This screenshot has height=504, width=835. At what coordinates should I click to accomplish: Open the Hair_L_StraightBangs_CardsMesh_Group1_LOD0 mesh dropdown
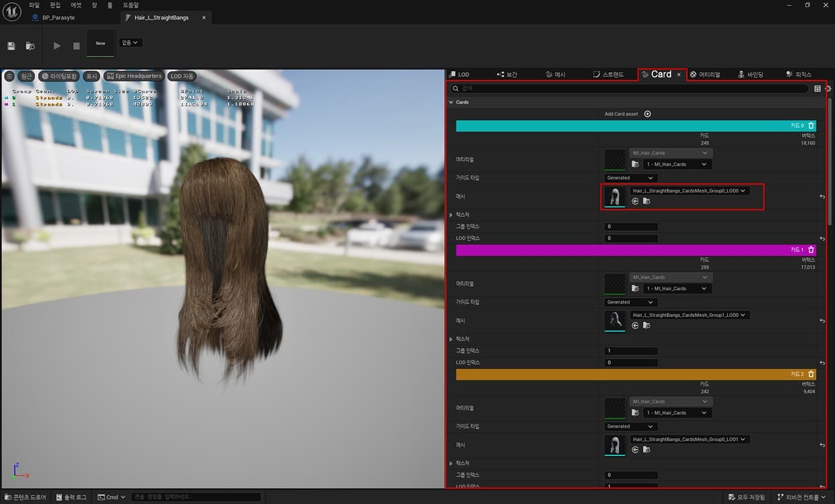click(689, 315)
